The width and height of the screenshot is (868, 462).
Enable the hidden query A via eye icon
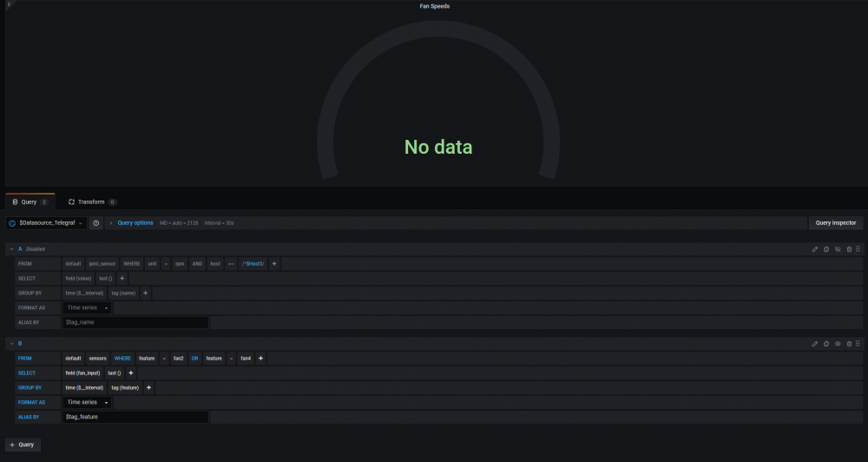(x=838, y=249)
